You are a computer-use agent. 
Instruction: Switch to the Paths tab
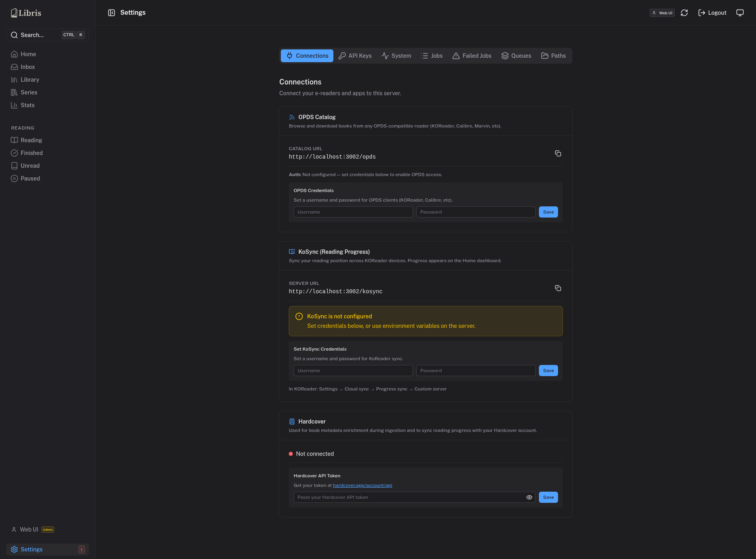[x=553, y=56]
